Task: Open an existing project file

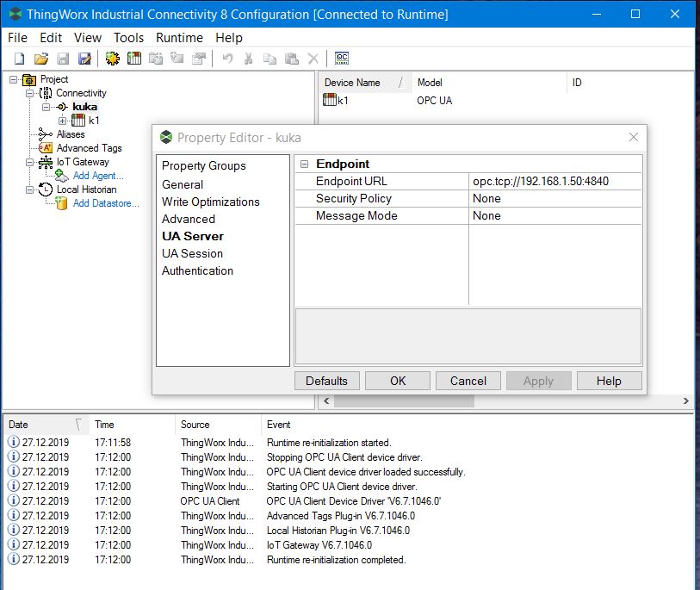Action: [40, 58]
